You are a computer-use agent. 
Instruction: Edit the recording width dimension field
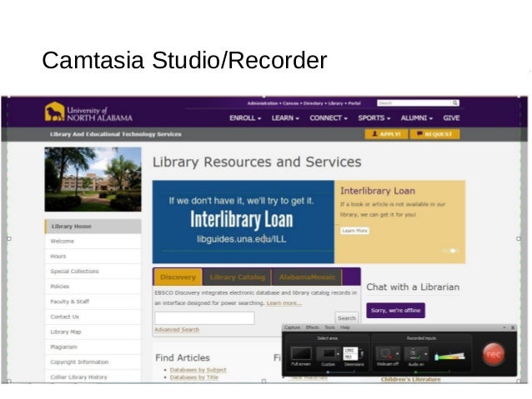pos(350,351)
